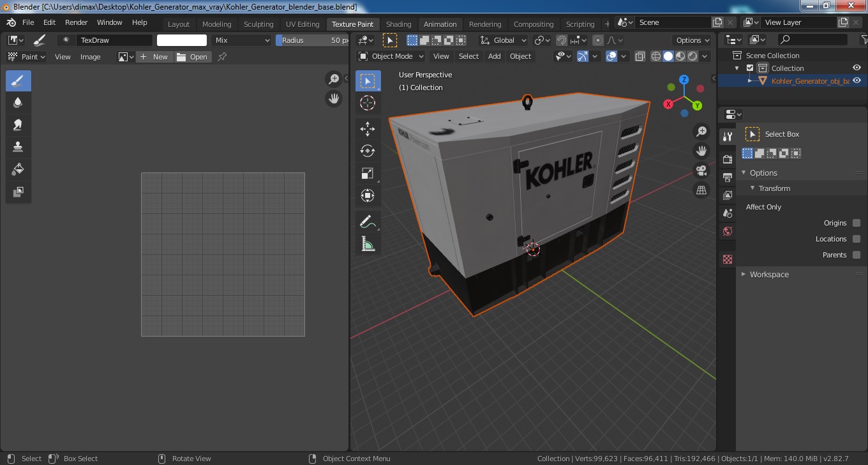Open Active Tool properties tab
The width and height of the screenshot is (868, 465).
tap(728, 136)
